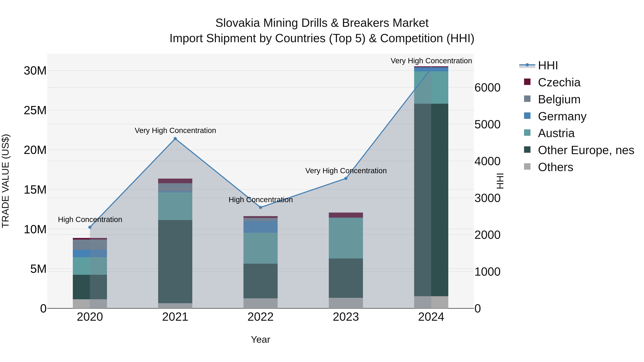Viewport: 644px width, 362px height.
Task: Click the Others legend color swatch
Action: 527,167
